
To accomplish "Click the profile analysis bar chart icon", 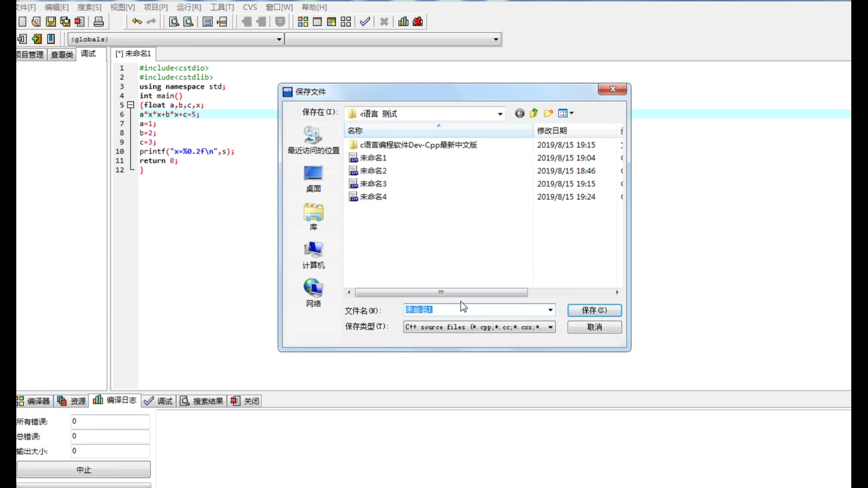I will coord(403,22).
